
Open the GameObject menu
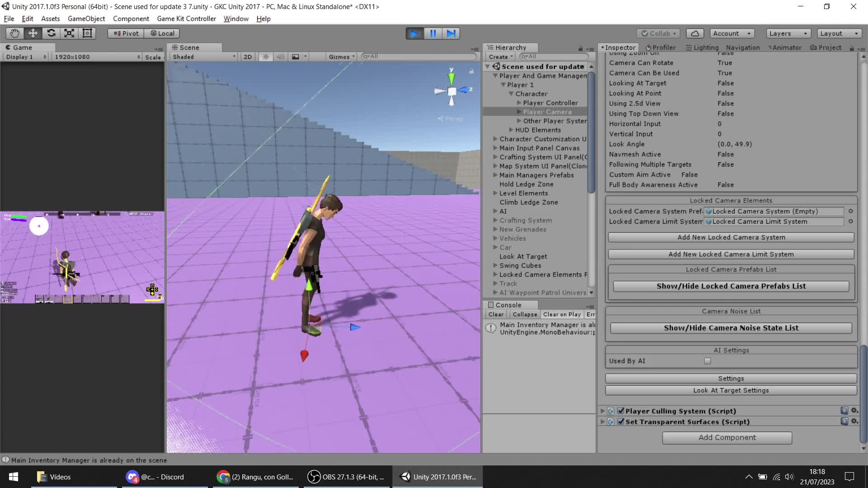[86, 19]
